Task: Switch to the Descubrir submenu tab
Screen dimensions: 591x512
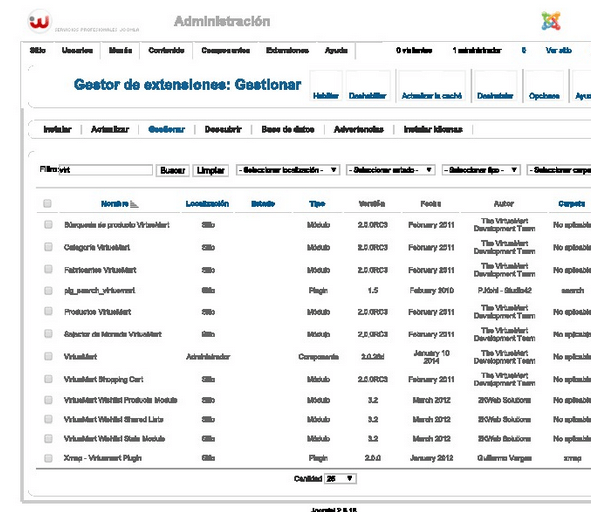Action: 223,129
